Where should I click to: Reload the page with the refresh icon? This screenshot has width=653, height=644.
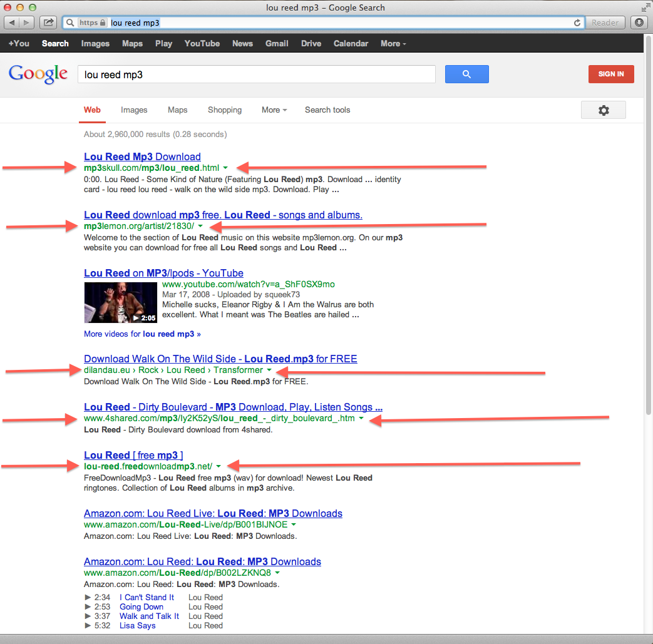(x=577, y=23)
